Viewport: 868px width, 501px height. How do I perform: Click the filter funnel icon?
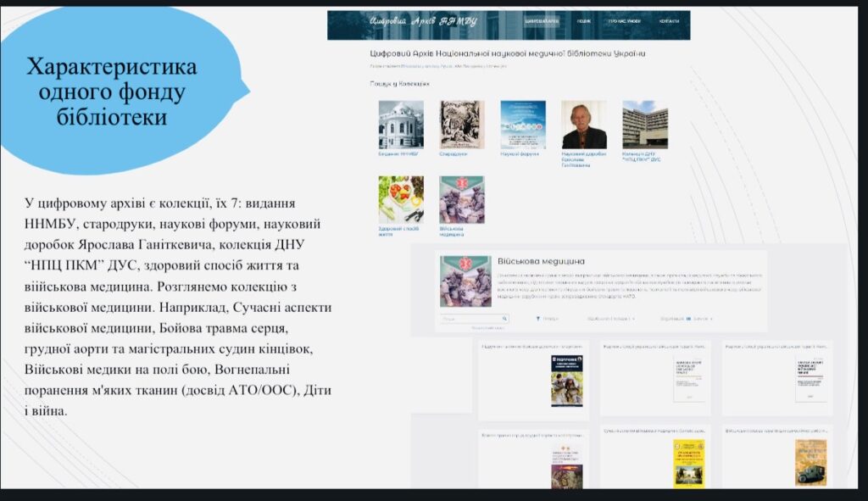point(538,320)
